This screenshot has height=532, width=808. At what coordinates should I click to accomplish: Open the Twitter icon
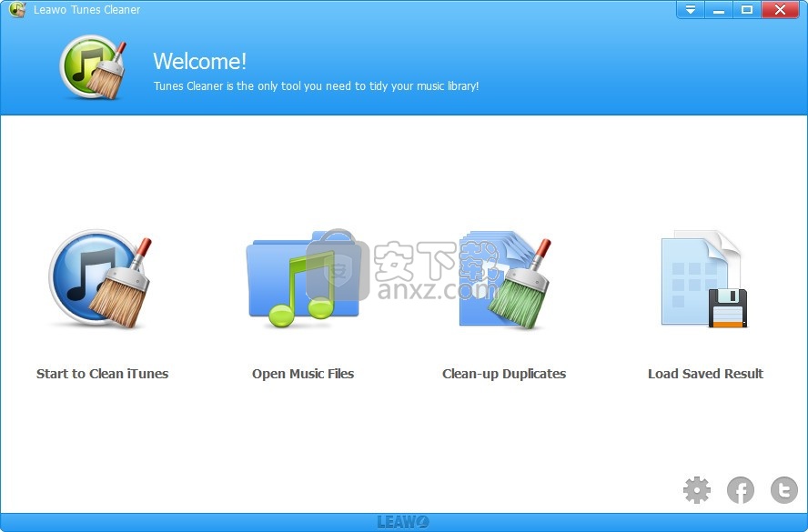coord(783,490)
